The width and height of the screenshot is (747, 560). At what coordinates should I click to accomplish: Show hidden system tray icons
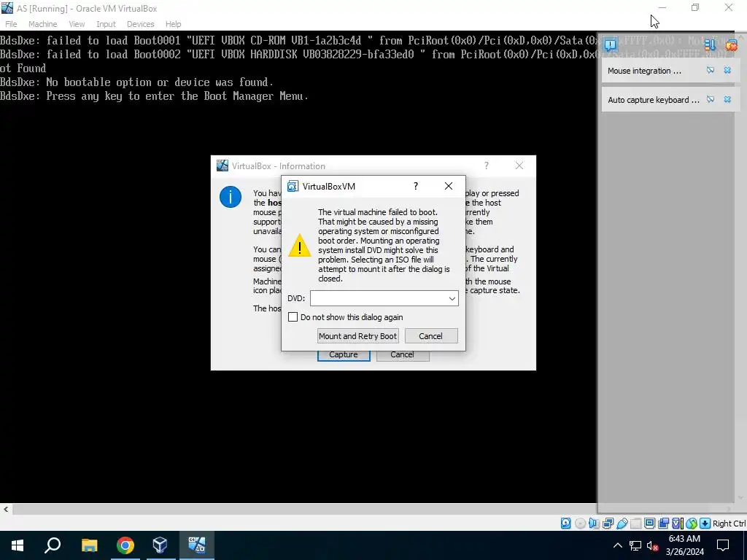[617, 545]
